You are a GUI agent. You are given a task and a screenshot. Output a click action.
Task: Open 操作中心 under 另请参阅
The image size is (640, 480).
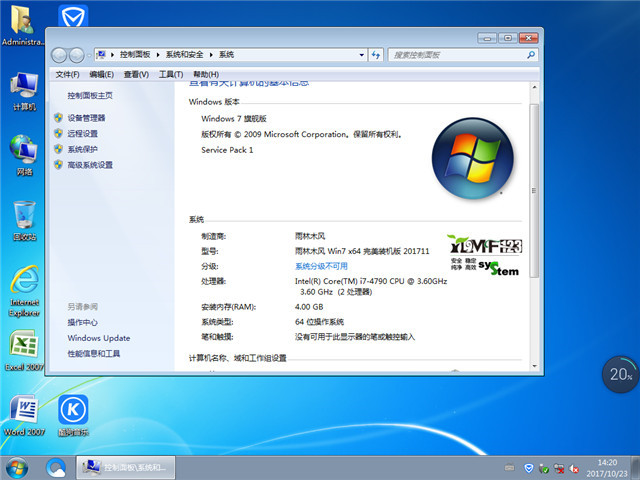tap(82, 322)
